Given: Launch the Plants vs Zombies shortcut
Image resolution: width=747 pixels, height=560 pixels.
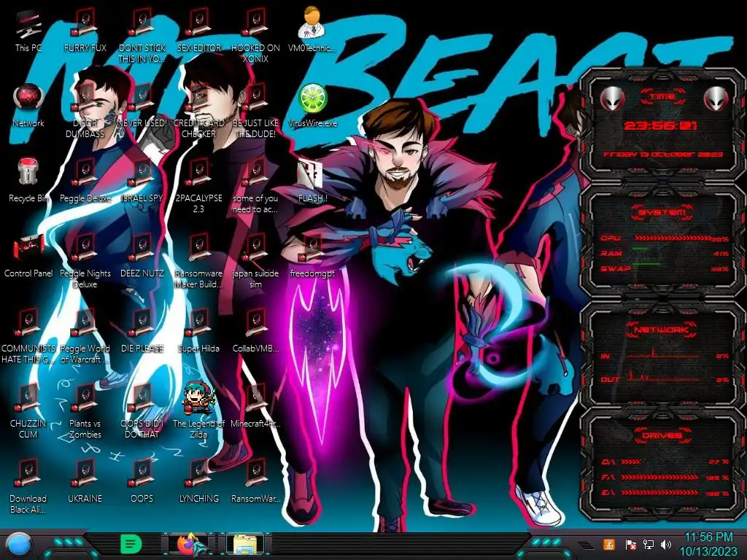Looking at the screenshot, I should click(85, 411).
